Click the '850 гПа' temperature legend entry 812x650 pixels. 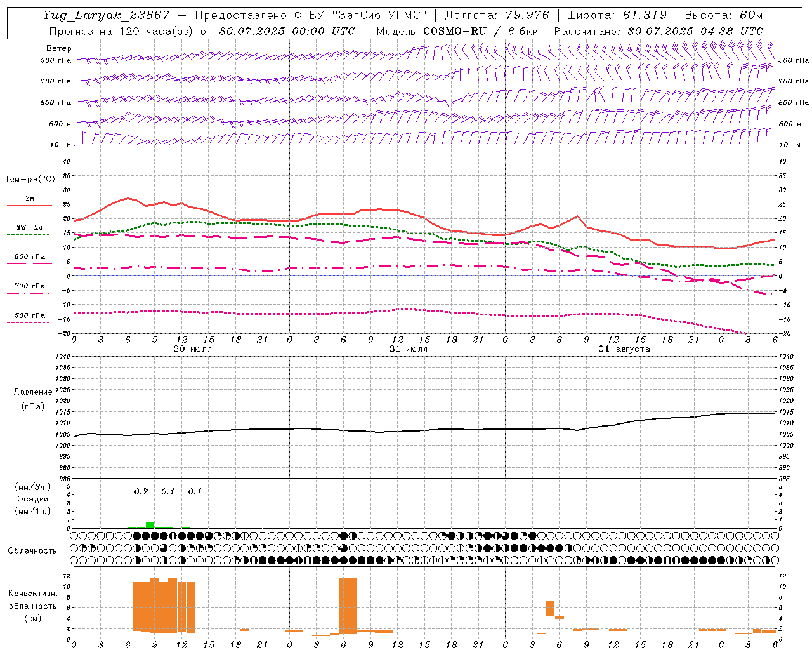29,257
